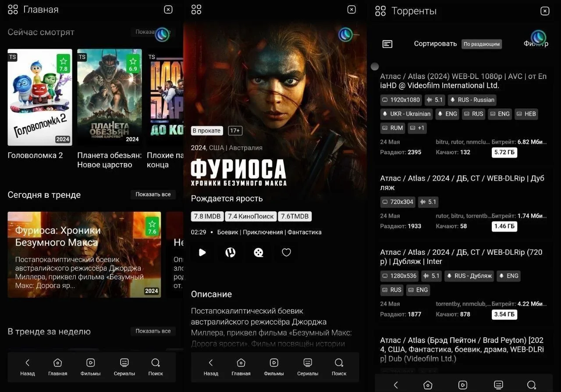Image resolution: width=561 pixels, height=392 pixels.
Task: Open the Планета обезьян: Новое царство poster
Action: coord(110,97)
